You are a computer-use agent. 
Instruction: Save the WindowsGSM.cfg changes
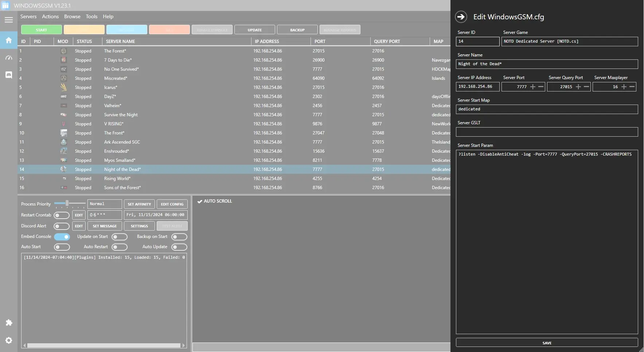[547, 343]
